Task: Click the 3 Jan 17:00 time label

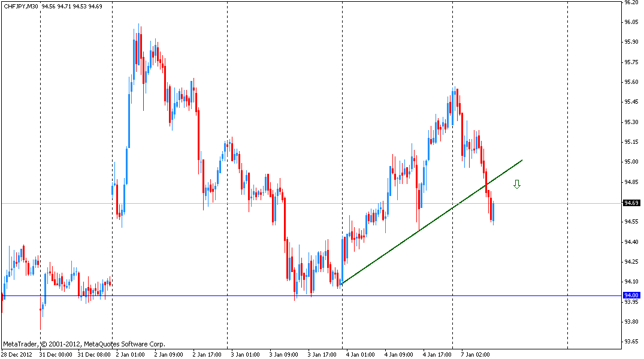Action: pyautogui.click(x=322, y=354)
